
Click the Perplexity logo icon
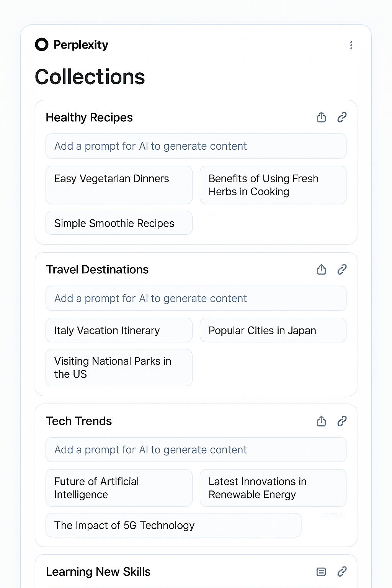tap(42, 45)
